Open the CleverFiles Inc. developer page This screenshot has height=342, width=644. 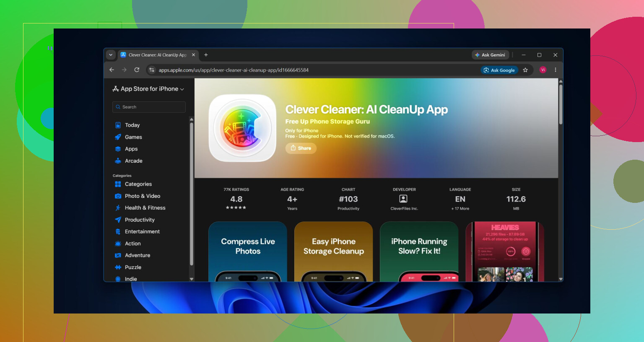404,199
